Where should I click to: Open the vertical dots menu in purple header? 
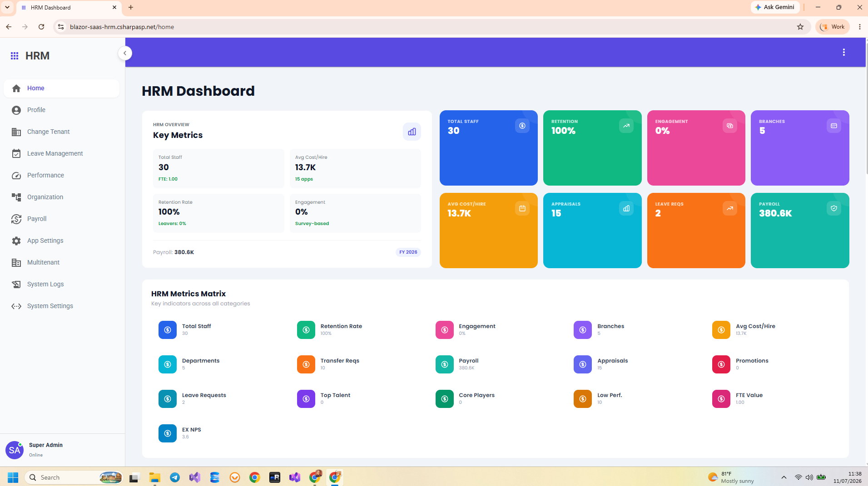point(844,53)
